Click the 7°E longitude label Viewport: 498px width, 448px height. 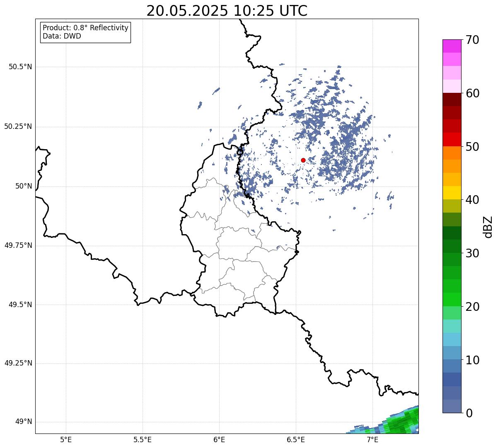coord(372,440)
